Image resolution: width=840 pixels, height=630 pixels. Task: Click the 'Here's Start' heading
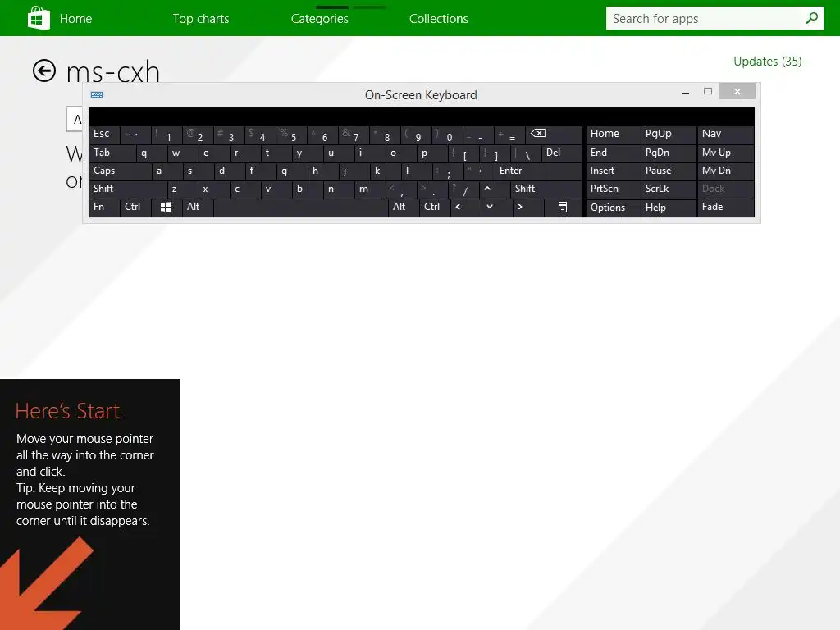pos(67,411)
